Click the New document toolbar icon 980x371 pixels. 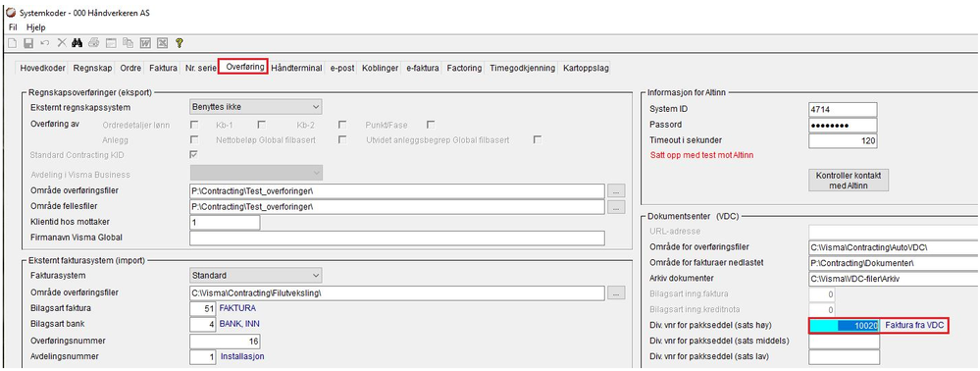(x=13, y=42)
